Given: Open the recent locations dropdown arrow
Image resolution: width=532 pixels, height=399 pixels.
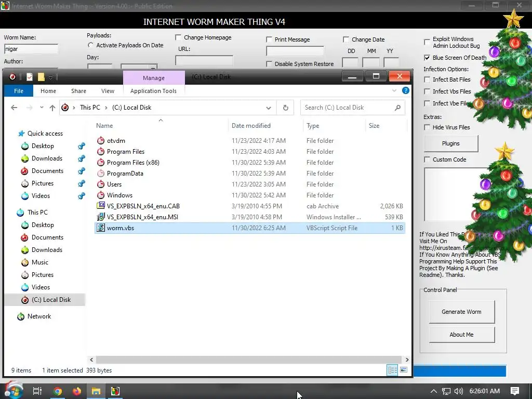Looking at the screenshot, I should (x=42, y=107).
